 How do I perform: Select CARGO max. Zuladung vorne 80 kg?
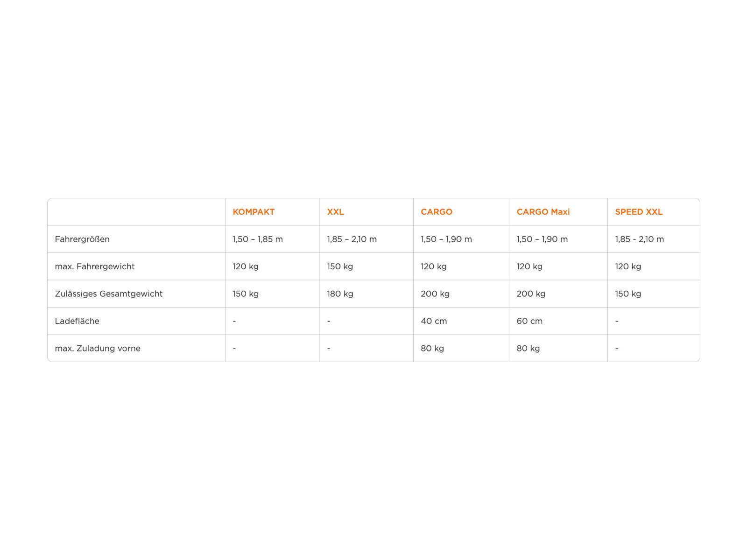tap(432, 349)
